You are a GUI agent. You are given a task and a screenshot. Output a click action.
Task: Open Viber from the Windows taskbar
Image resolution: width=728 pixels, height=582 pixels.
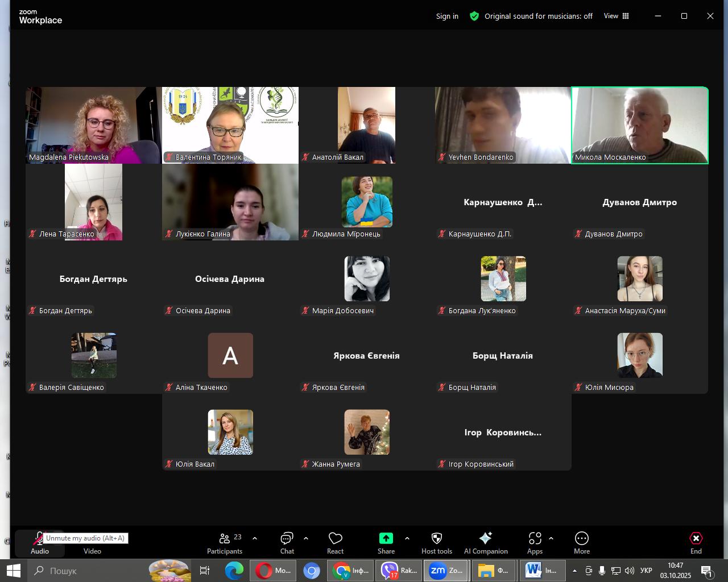point(399,571)
